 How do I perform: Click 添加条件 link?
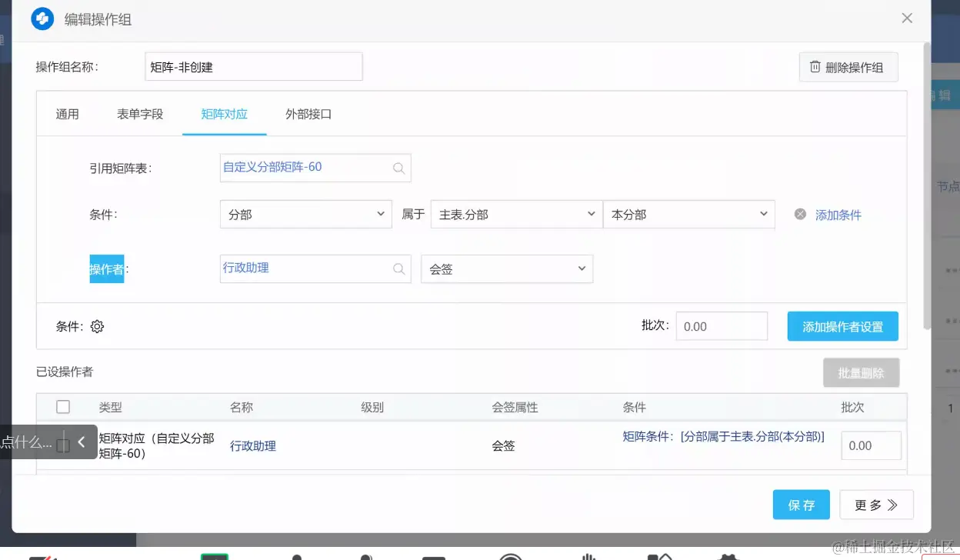coord(838,215)
